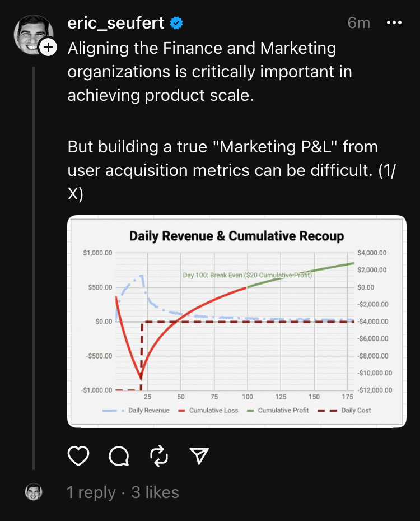View the 3 likes count

[155, 492]
